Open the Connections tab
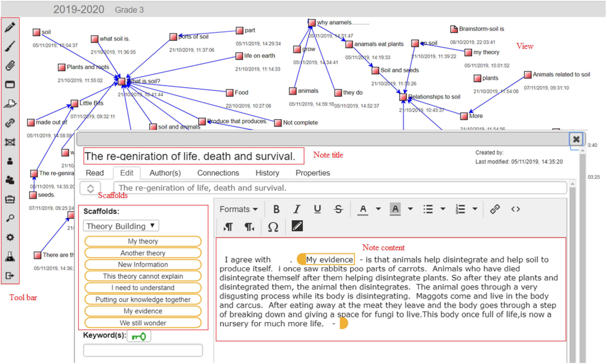This screenshot has height=364, width=607. pos(218,173)
